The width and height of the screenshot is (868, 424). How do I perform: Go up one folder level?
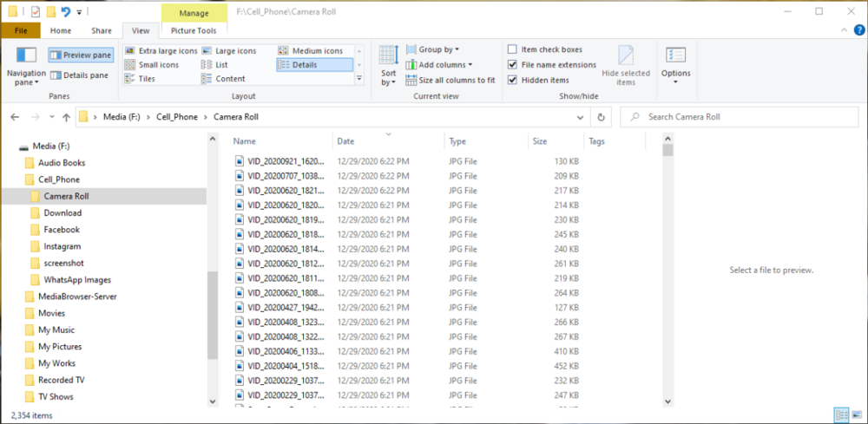coord(67,117)
